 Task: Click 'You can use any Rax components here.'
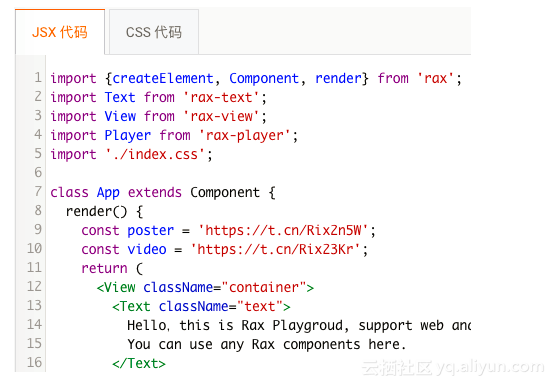[x=267, y=345]
